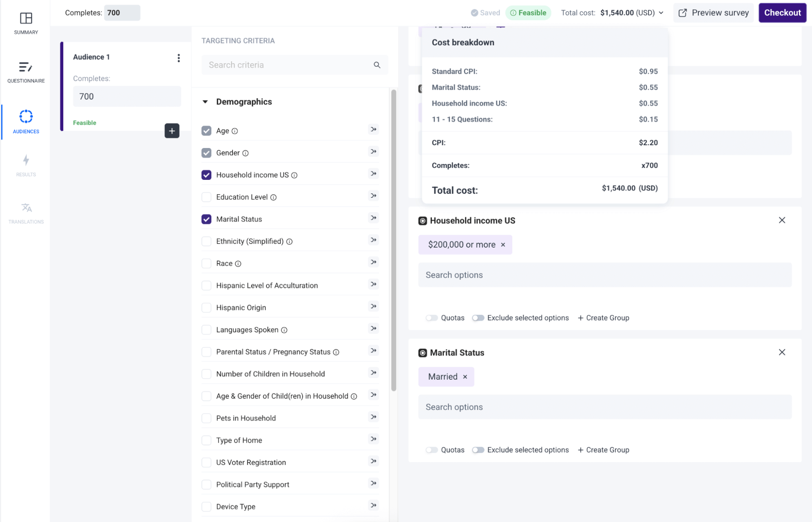Open Preview survey

(x=713, y=13)
